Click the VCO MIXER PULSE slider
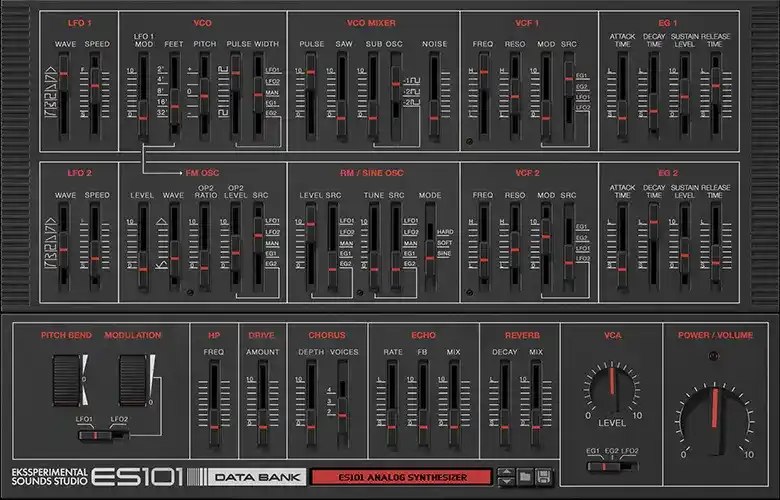This screenshot has height=500, width=780. click(311, 96)
